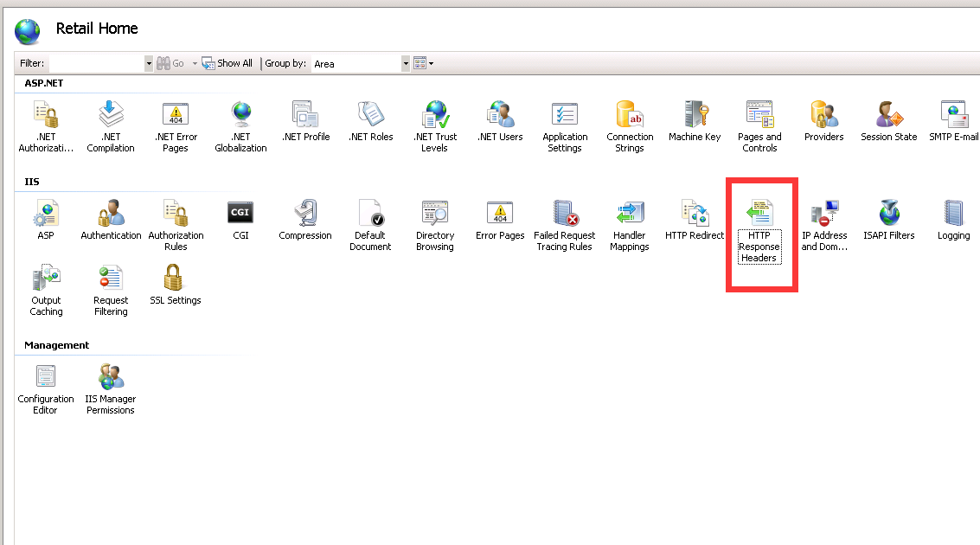Open IP Address and Domain Restrictions
This screenshot has height=545, width=980.
click(x=824, y=225)
